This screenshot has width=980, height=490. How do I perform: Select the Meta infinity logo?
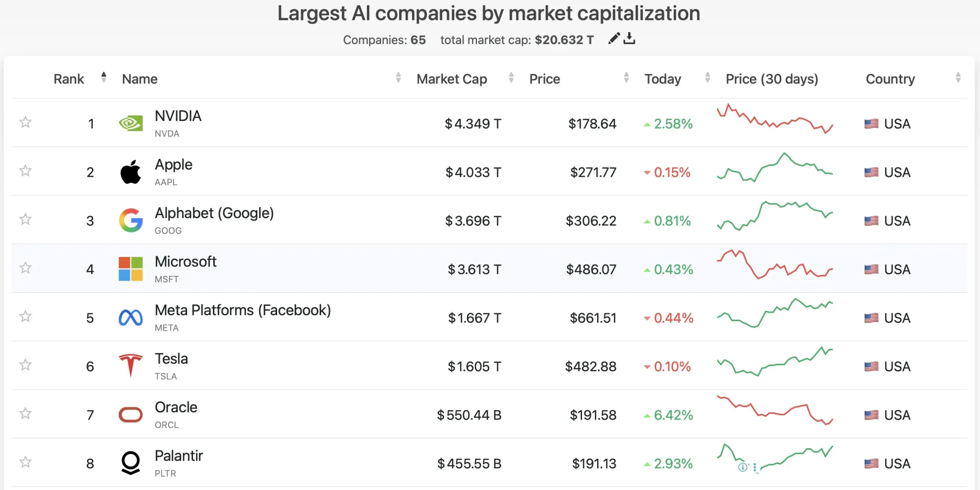130,317
